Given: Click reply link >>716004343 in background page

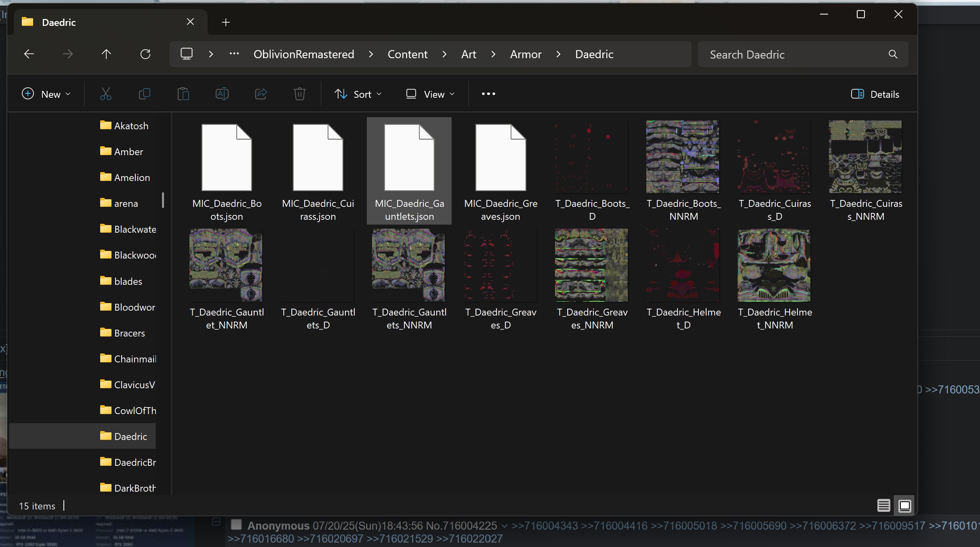Looking at the screenshot, I should (545, 526).
